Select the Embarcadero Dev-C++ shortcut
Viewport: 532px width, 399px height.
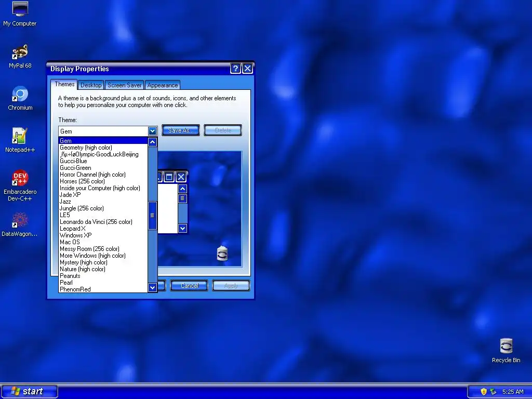(x=20, y=185)
